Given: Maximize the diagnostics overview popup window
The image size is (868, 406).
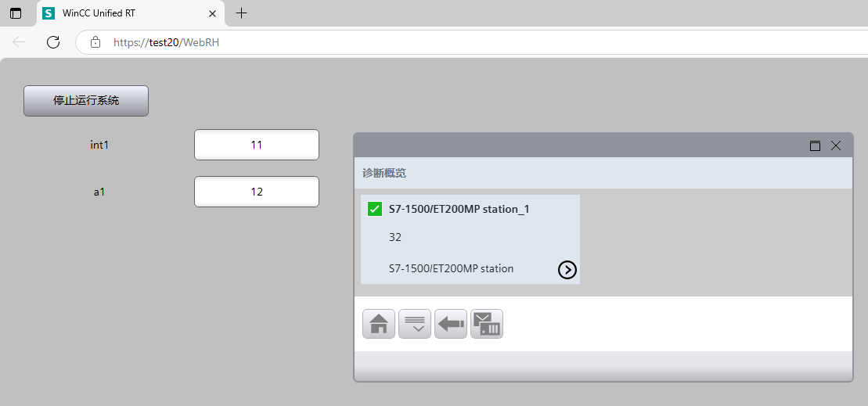Looking at the screenshot, I should 815,146.
